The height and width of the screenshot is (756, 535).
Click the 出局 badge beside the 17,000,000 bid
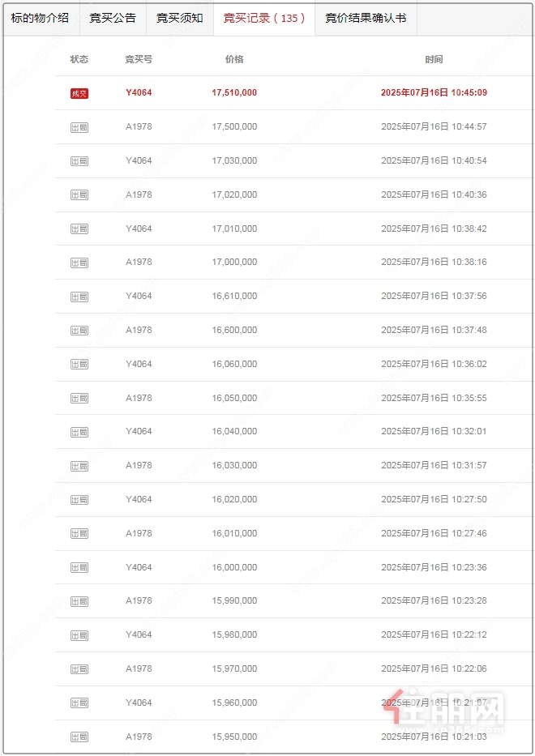(x=79, y=263)
